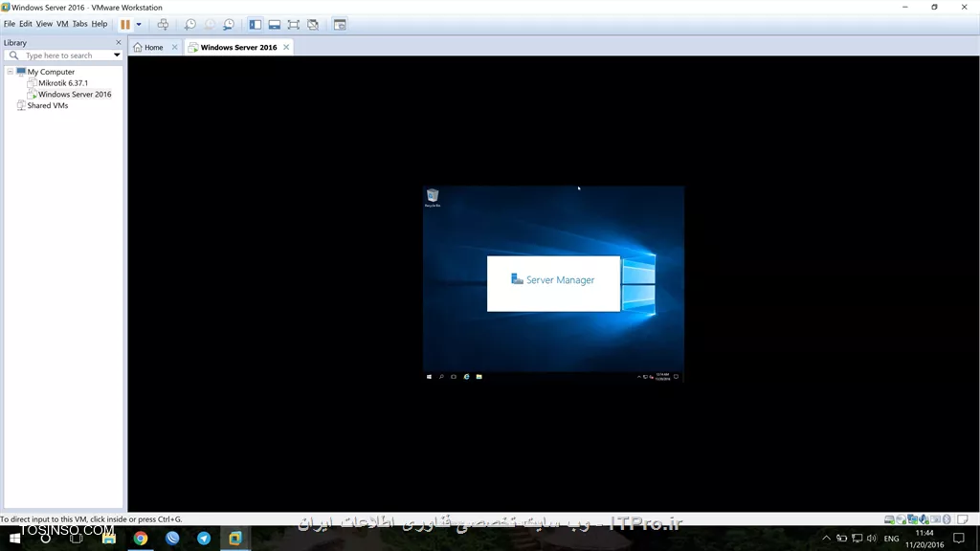Select Shared VMs in the library
This screenshot has width=980, height=551.
coord(47,105)
